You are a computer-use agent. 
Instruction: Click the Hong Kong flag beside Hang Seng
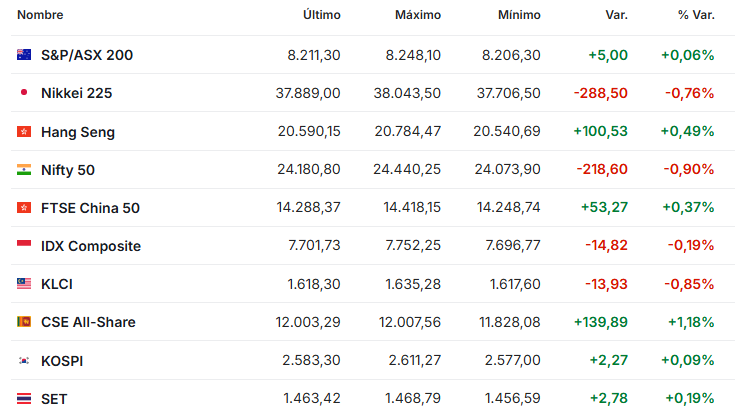tap(24, 132)
